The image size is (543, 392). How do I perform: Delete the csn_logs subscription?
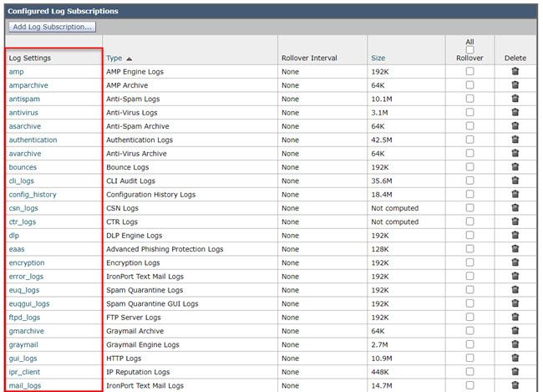tap(515, 207)
